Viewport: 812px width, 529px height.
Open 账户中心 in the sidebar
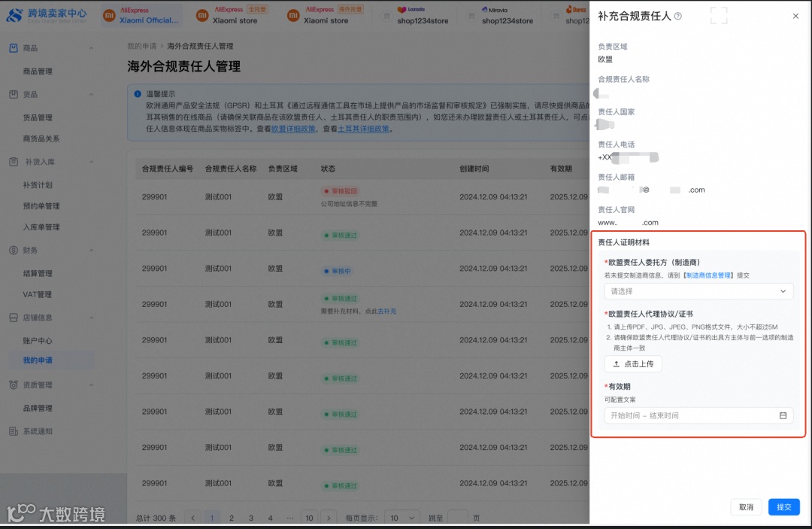click(38, 340)
